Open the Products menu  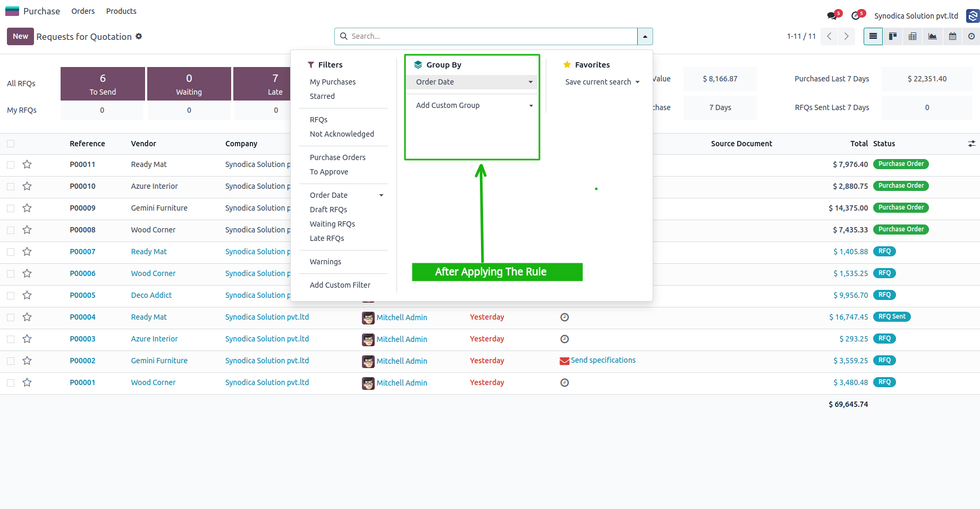(121, 11)
